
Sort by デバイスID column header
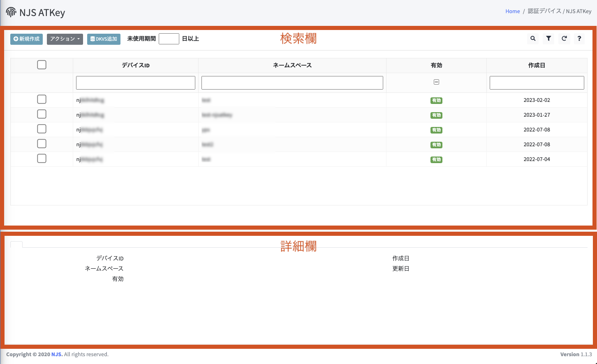[x=136, y=65]
